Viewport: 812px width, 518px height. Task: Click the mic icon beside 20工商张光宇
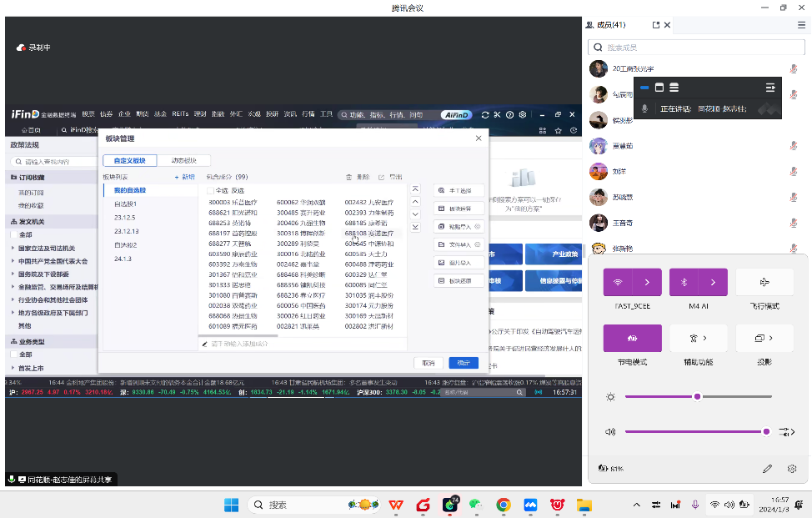pos(793,68)
